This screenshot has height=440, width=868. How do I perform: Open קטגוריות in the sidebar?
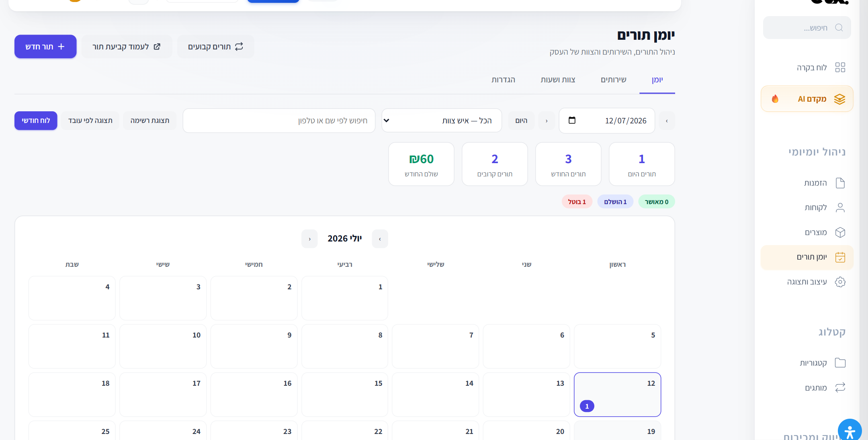click(x=807, y=363)
